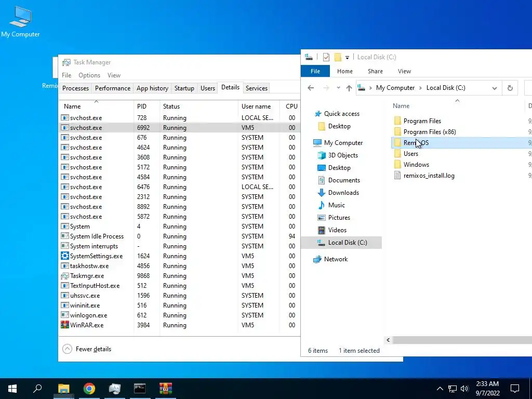Click arrow after My Computer in address path
This screenshot has height=399, width=532.
[x=420, y=88]
